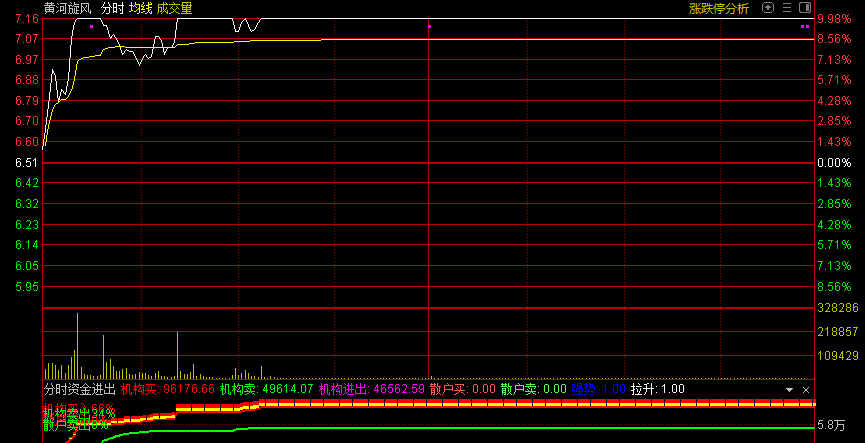Select the 机构买 value 96176.66
Viewport: 865px width, 443px height.
tap(187, 389)
